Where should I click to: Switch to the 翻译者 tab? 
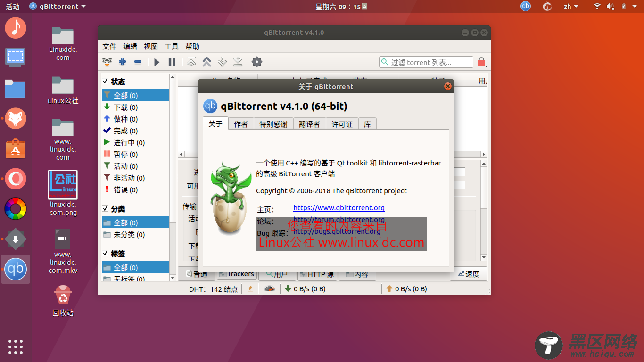pyautogui.click(x=309, y=124)
